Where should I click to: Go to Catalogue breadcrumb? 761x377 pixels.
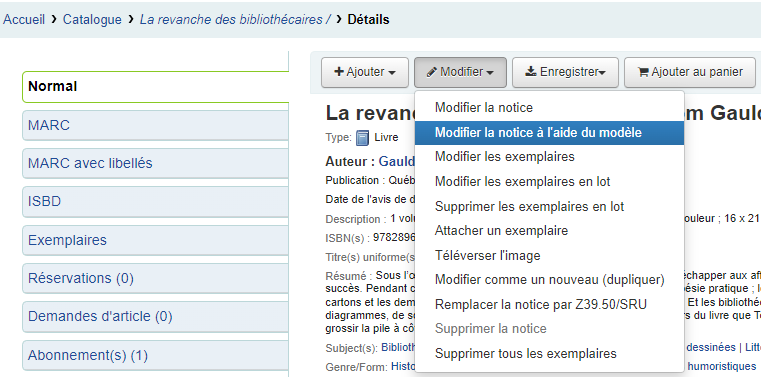92,19
